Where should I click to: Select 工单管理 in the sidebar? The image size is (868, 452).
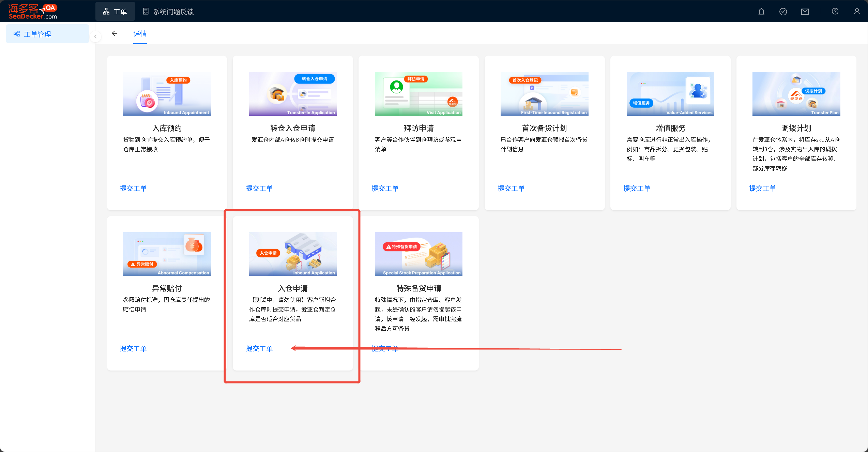coord(37,34)
